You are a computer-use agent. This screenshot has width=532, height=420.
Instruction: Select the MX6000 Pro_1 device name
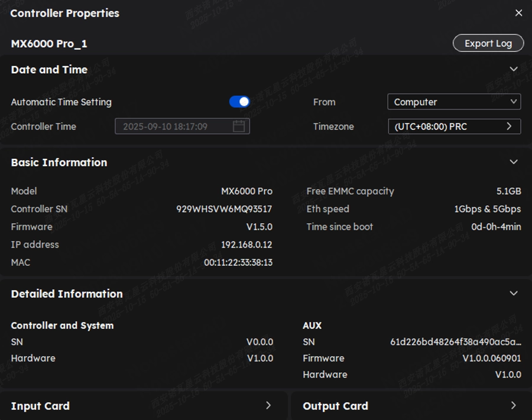pyautogui.click(x=49, y=44)
